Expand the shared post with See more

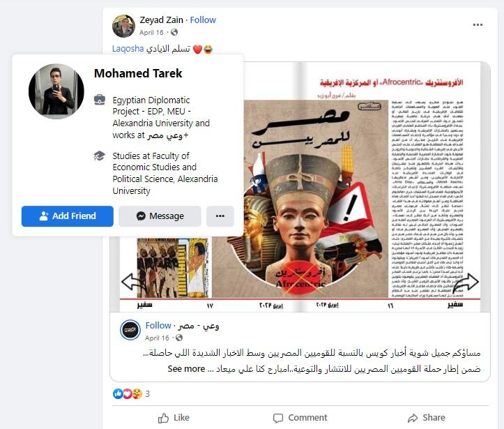point(186,368)
